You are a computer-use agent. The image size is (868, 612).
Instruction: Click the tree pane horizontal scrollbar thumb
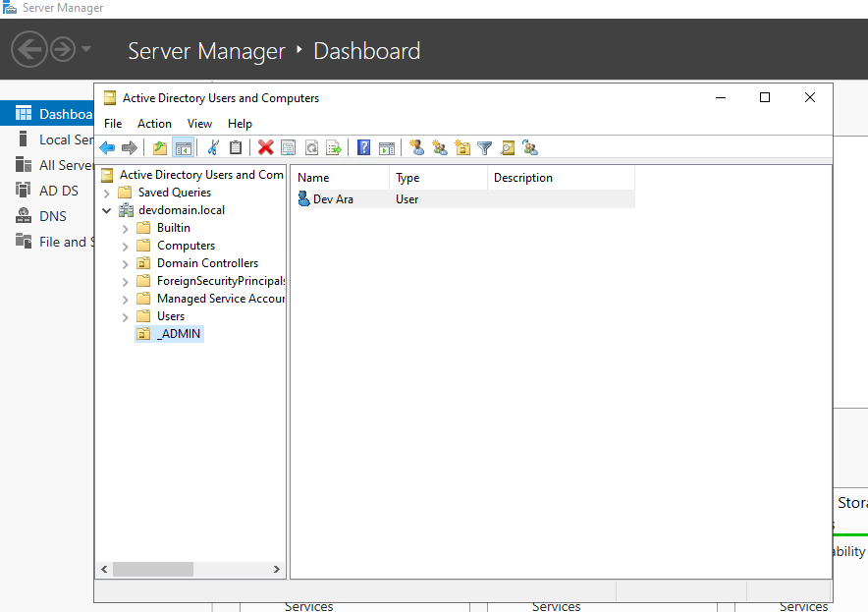pyautogui.click(x=153, y=570)
